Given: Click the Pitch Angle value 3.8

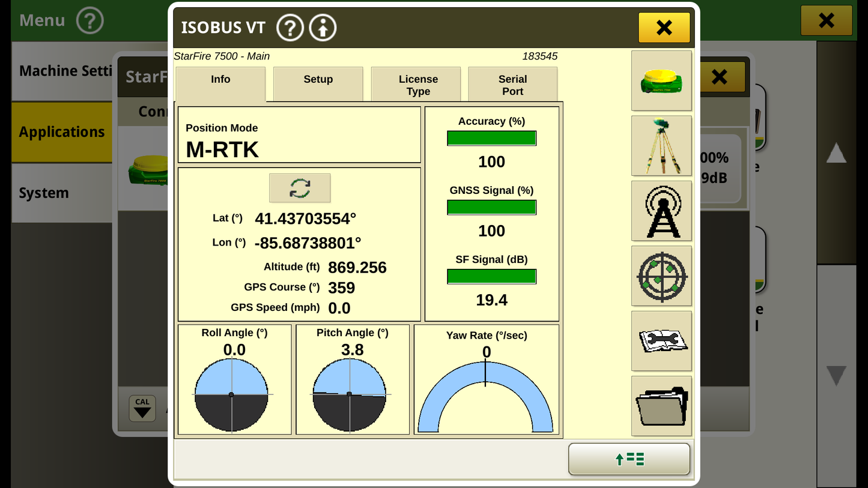Looking at the screenshot, I should point(352,350).
